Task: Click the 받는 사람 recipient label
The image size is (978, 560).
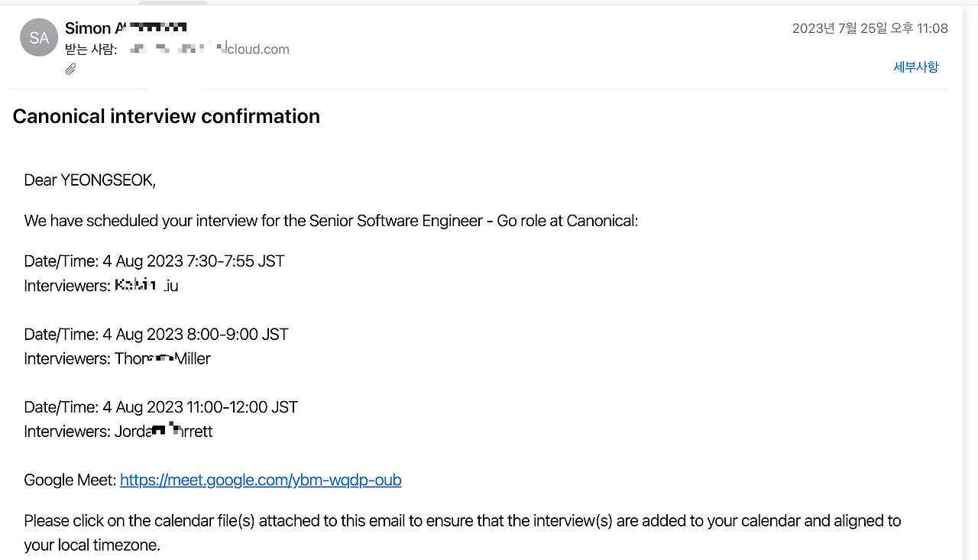Action: (91, 49)
